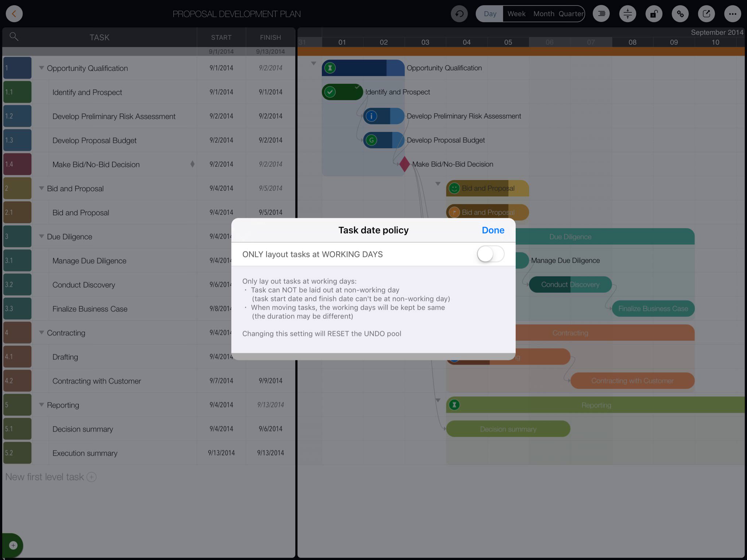Open the share export icon

point(706,14)
